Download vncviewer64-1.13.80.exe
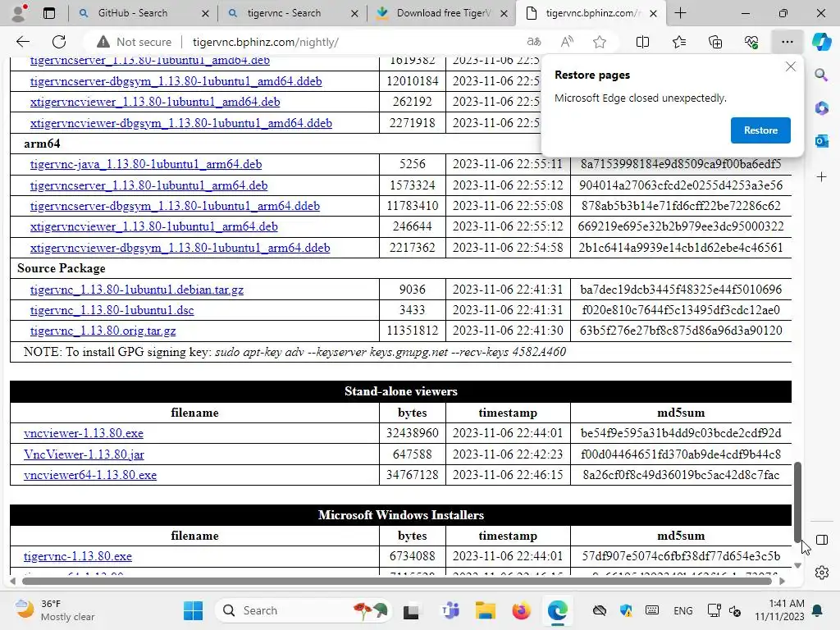The image size is (840, 630). point(90,475)
